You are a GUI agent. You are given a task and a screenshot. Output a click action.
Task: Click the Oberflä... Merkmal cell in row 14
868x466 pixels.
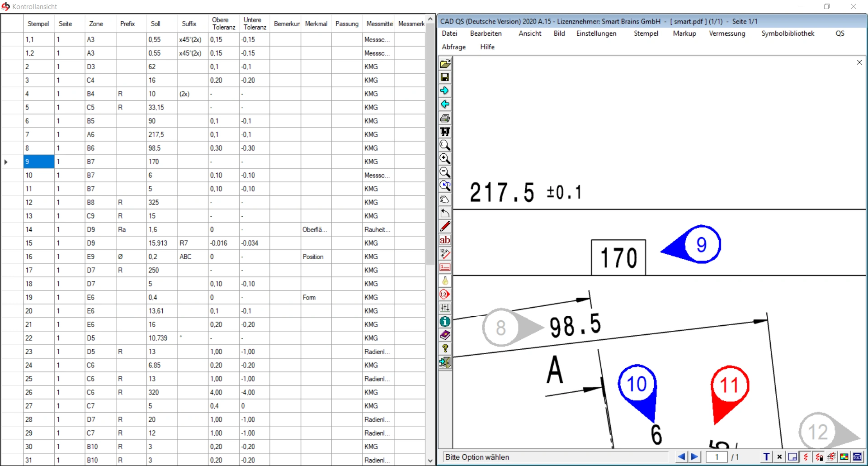coord(316,229)
